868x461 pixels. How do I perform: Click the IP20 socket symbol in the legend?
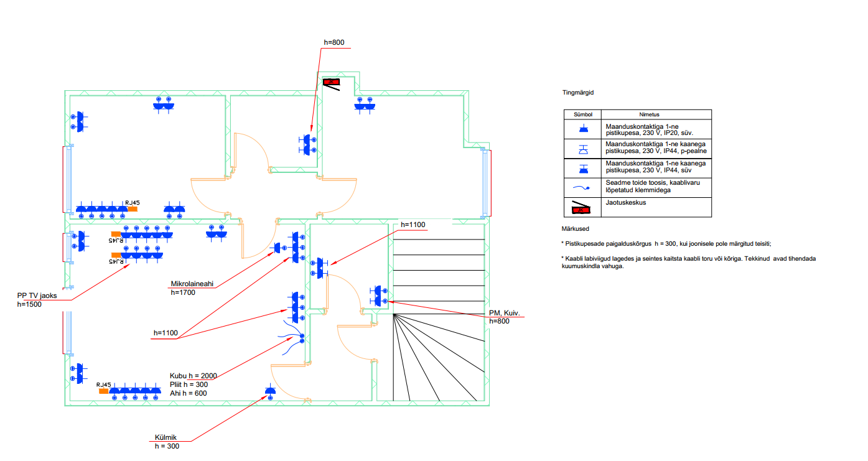point(583,129)
